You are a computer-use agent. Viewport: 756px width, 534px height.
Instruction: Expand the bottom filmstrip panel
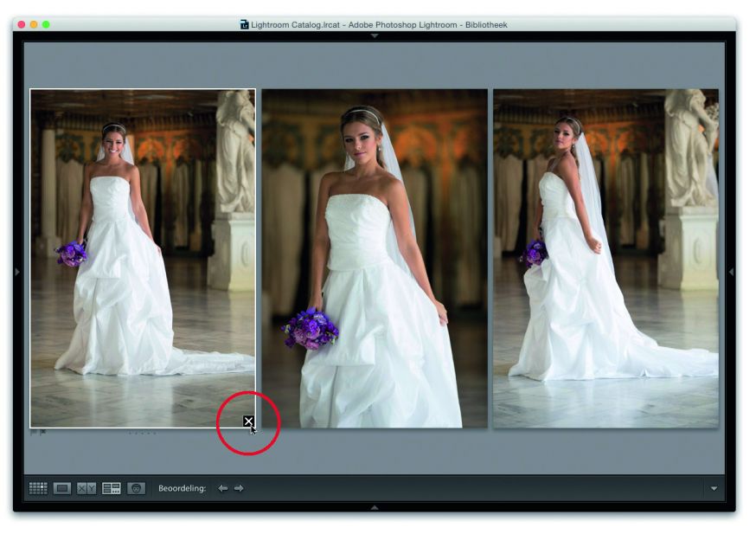point(375,506)
